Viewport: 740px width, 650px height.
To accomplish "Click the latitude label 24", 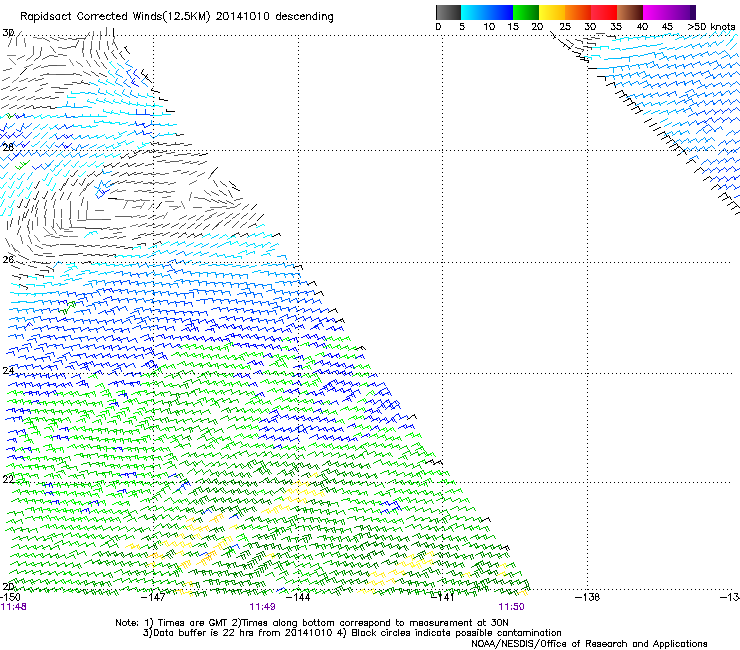I will [8, 371].
